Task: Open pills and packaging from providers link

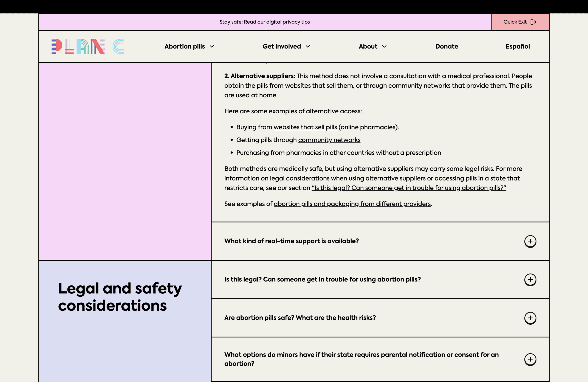Action: coord(352,204)
